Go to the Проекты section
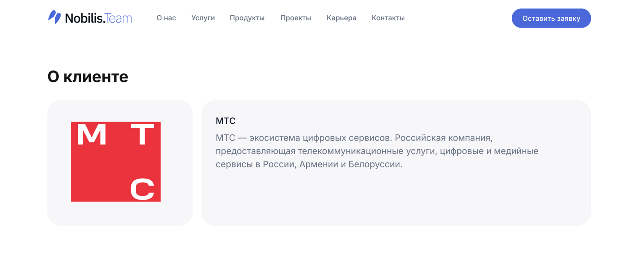This screenshot has height=265, width=644. point(296,18)
